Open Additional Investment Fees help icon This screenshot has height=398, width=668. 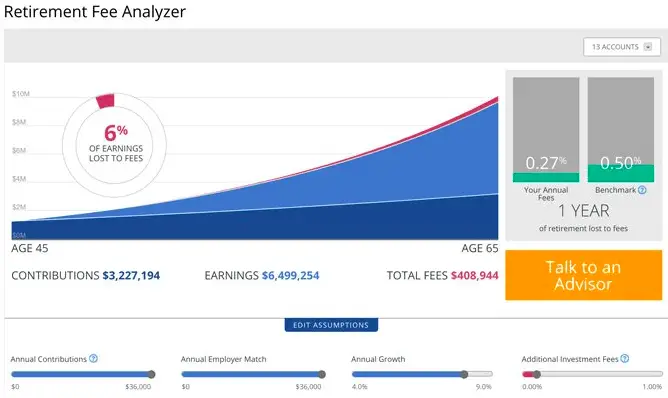point(625,359)
